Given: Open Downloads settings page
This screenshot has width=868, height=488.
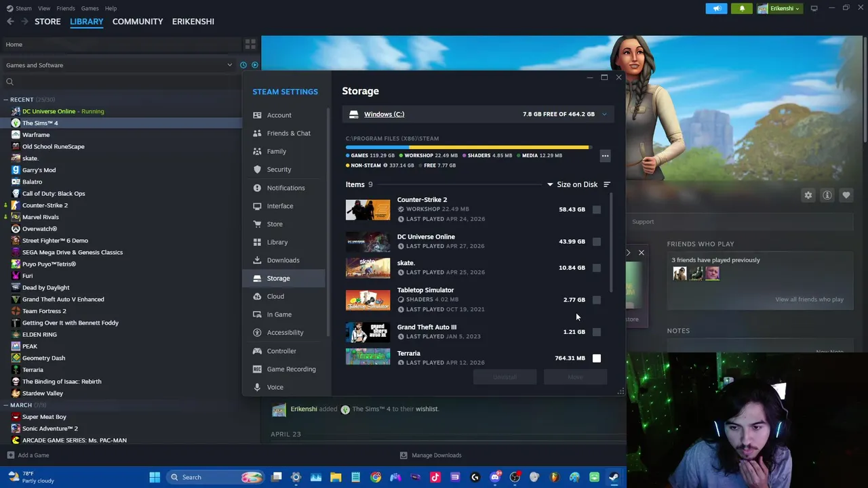Looking at the screenshot, I should [285, 260].
